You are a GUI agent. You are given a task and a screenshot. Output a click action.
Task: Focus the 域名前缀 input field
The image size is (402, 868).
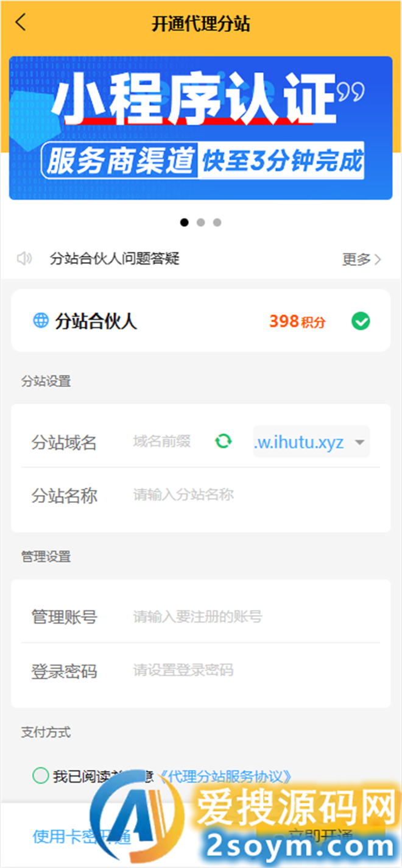pyautogui.click(x=169, y=441)
